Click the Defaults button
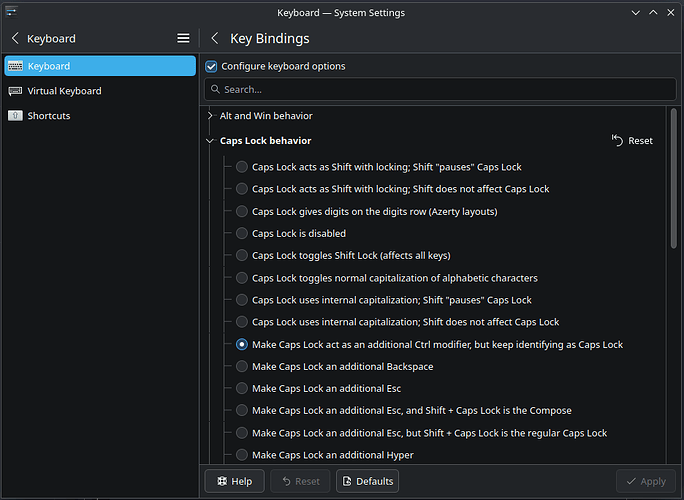This screenshot has height=500, width=684. pos(367,481)
